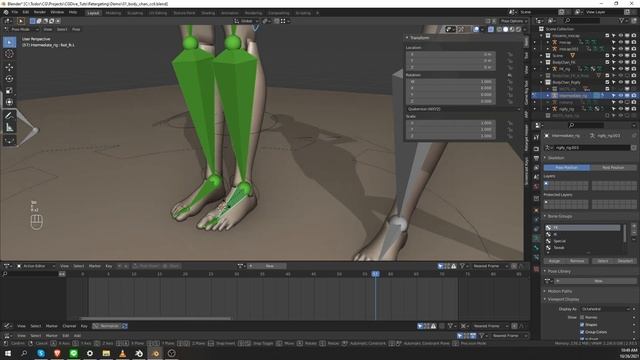The width and height of the screenshot is (640, 360).
Task: Select the Scale tool in left toolbar
Action: [x=9, y=91]
